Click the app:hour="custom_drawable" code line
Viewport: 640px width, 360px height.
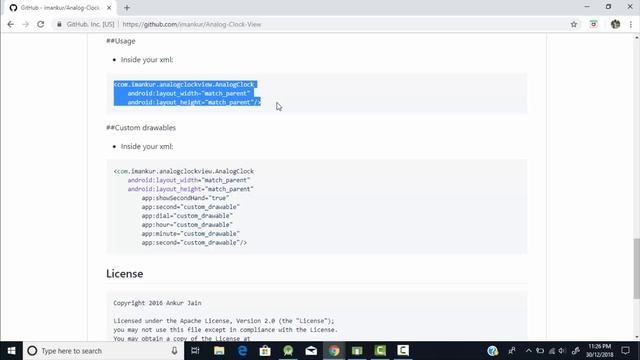[187, 225]
